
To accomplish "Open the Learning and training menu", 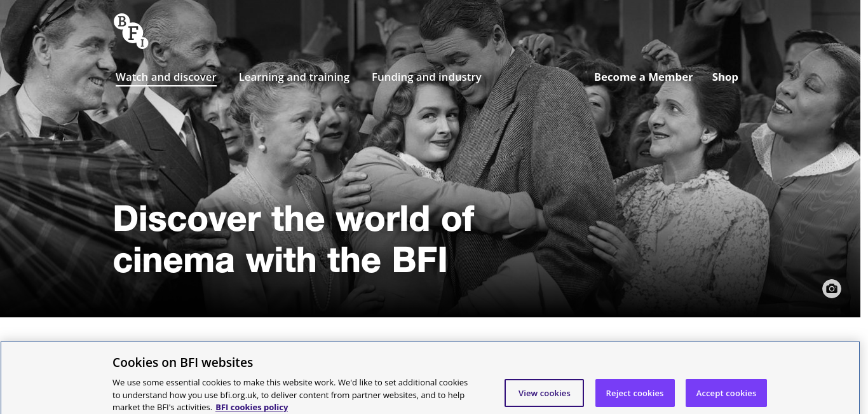I will tap(294, 77).
